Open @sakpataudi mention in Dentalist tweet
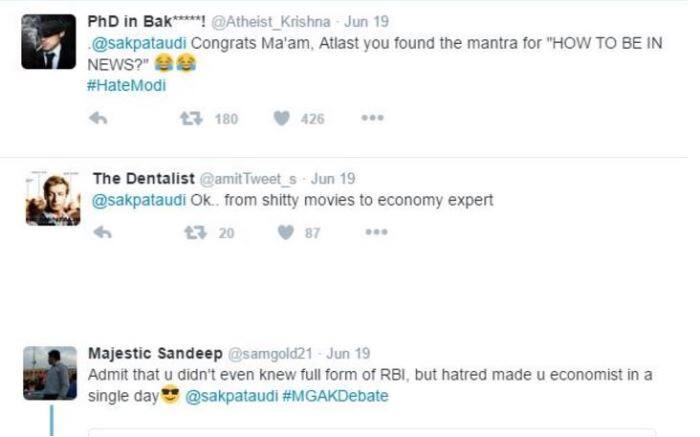Image resolution: width=700 pixels, height=437 pixels. [x=139, y=200]
